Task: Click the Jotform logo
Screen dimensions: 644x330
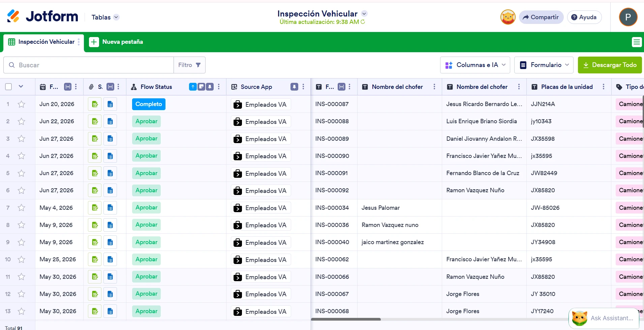Action: (42, 16)
